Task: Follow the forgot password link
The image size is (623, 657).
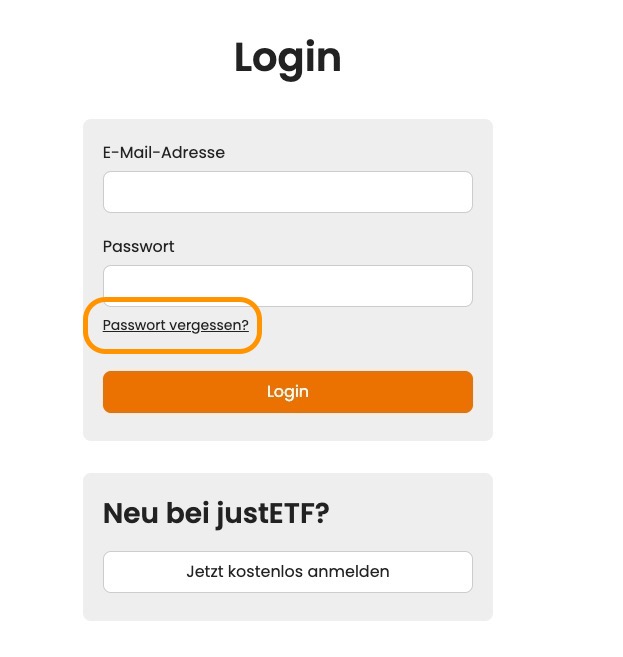Action: 176,326
